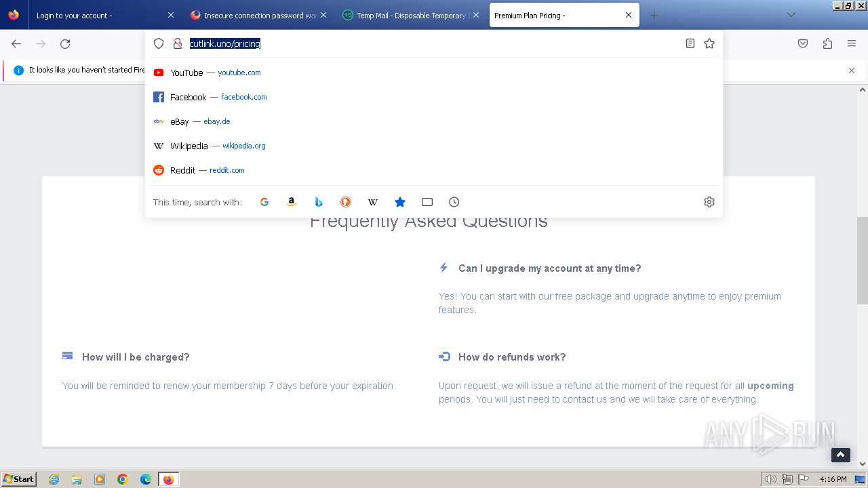868x488 pixels.
Task: Switch to the 'Temp Mail' tab
Action: tap(412, 15)
